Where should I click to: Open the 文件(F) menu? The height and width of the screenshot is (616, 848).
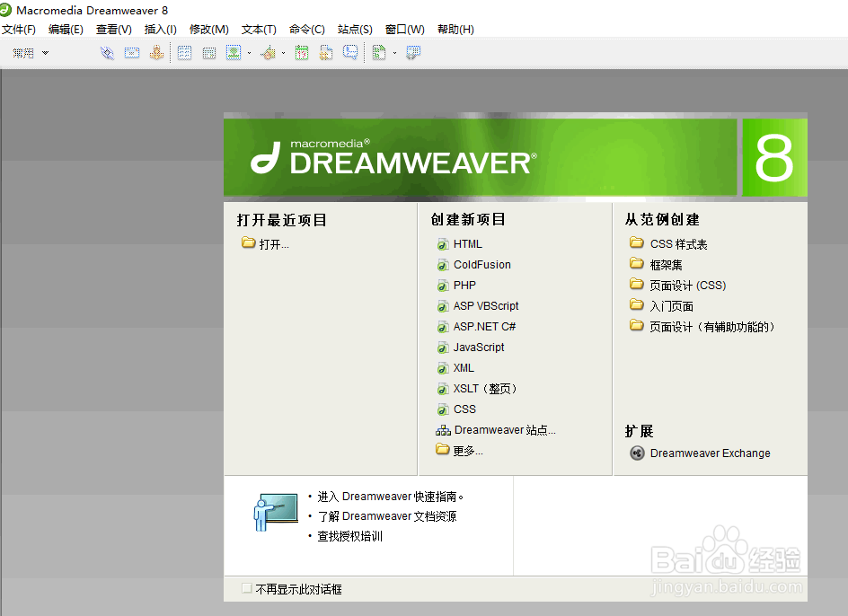point(18,30)
